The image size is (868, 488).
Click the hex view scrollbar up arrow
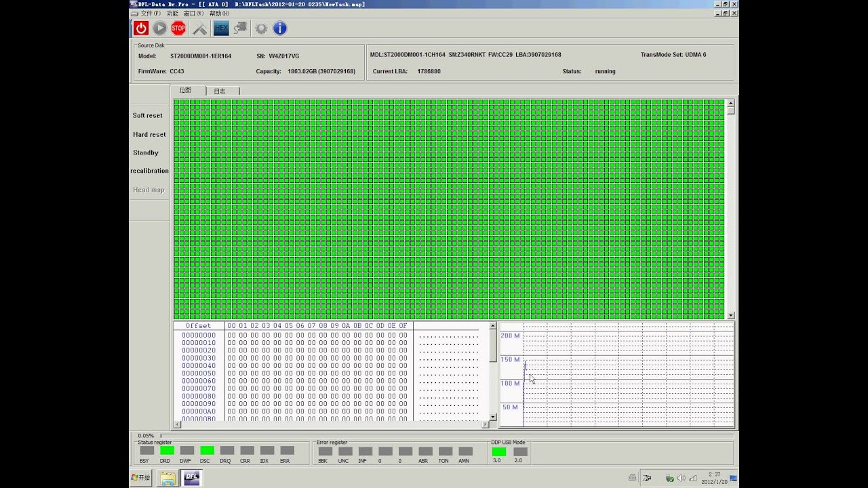point(492,327)
